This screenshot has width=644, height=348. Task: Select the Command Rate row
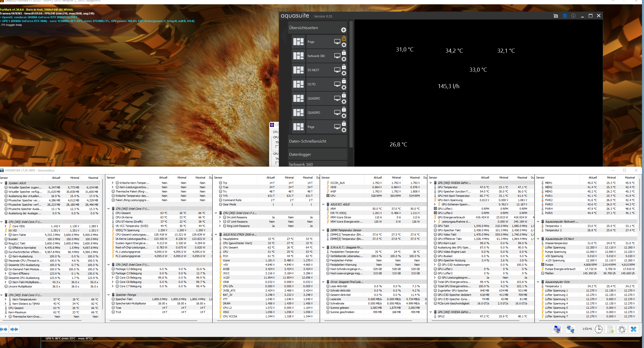[x=266, y=200]
